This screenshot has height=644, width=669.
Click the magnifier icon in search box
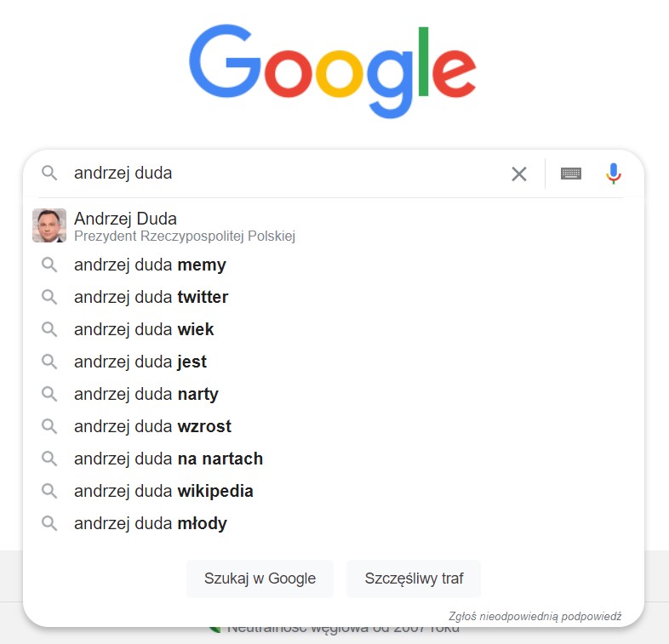[49, 174]
